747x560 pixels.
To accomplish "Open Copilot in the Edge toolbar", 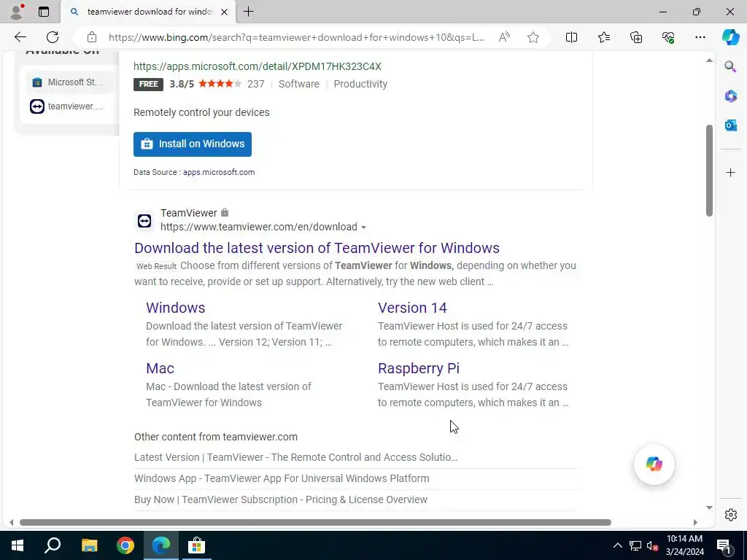I will [730, 37].
